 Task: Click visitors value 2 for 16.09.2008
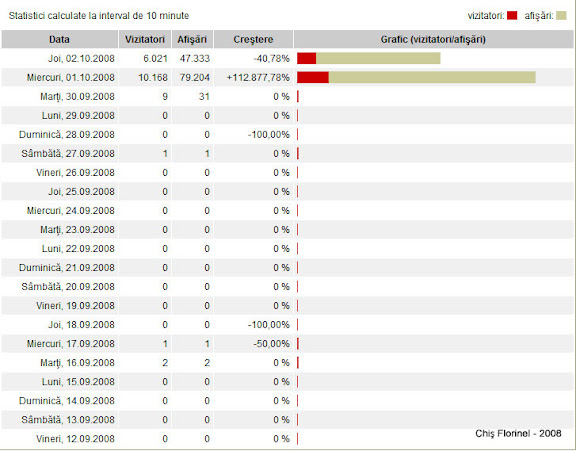click(165, 363)
